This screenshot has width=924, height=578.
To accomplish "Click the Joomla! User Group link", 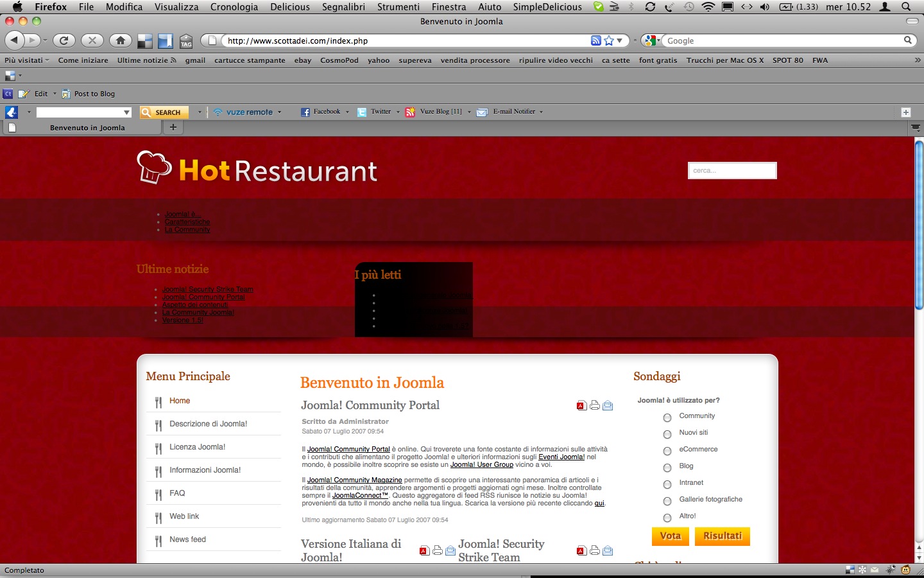I will [482, 464].
